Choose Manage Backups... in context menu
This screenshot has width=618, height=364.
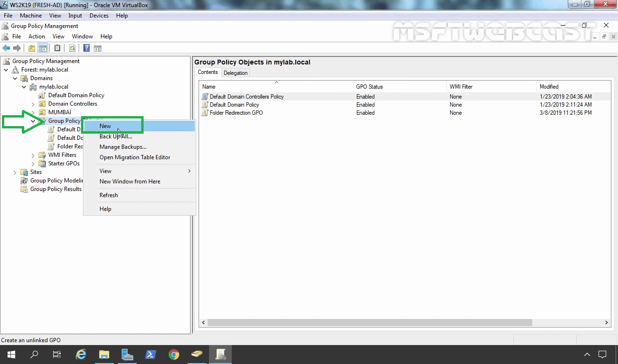139,147
